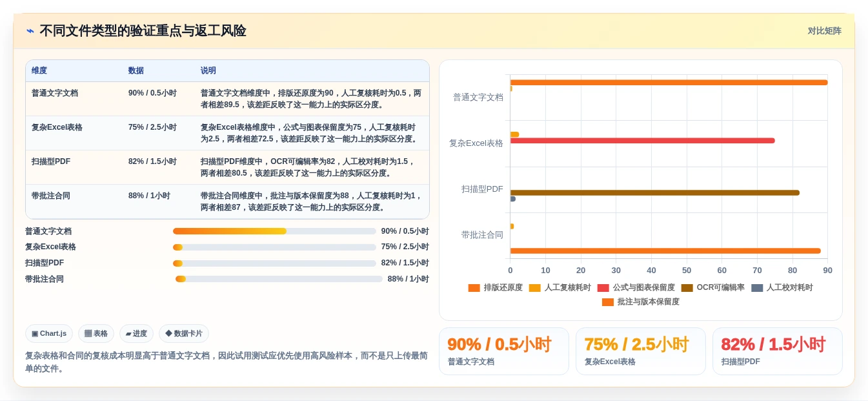Click 普通文字文档 label beside its progress bar
Screen dimensions: 868x401
(x=48, y=231)
